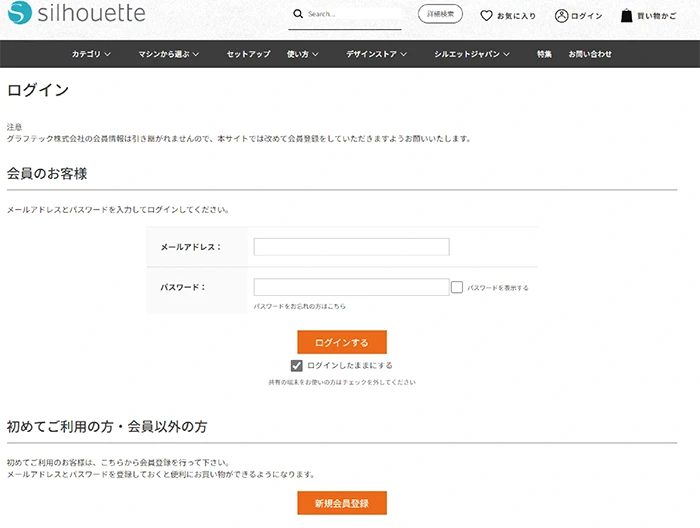
Task: Go to the 特集 menu item
Action: pos(544,54)
